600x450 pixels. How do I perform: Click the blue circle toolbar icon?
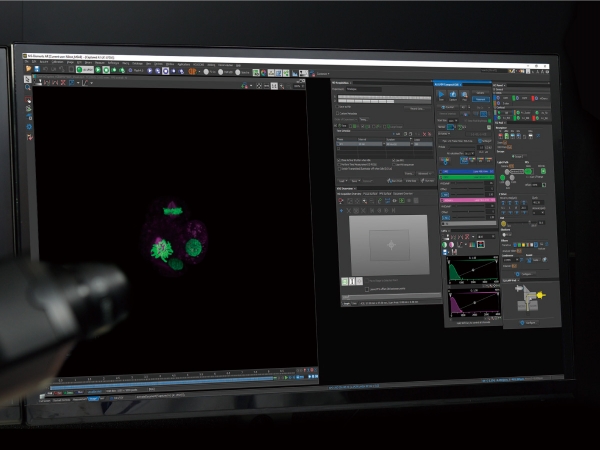(165, 71)
